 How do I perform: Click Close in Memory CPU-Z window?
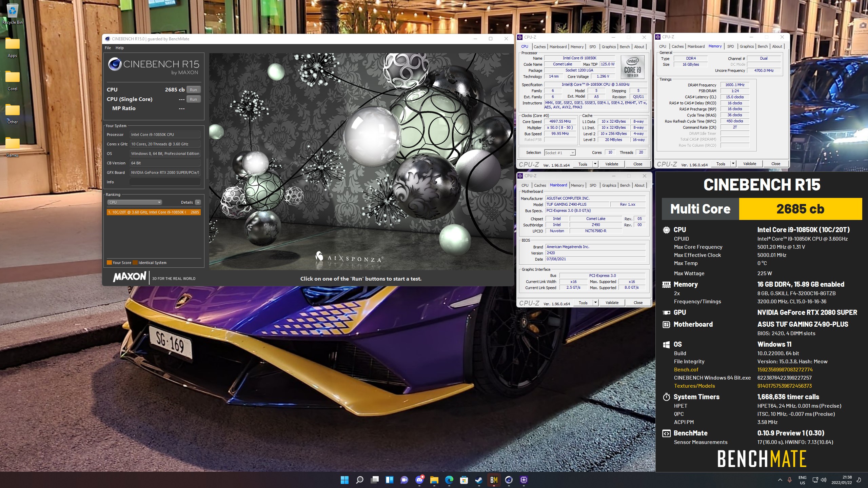coord(776,164)
